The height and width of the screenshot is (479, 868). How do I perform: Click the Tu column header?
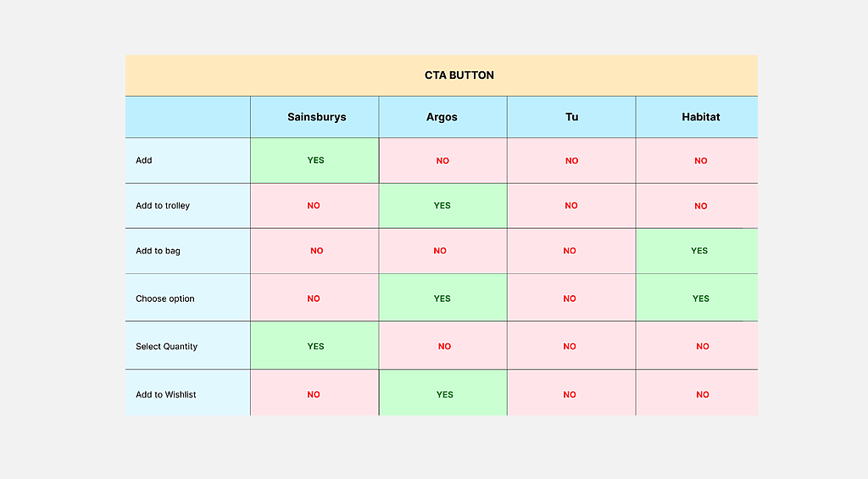571,117
